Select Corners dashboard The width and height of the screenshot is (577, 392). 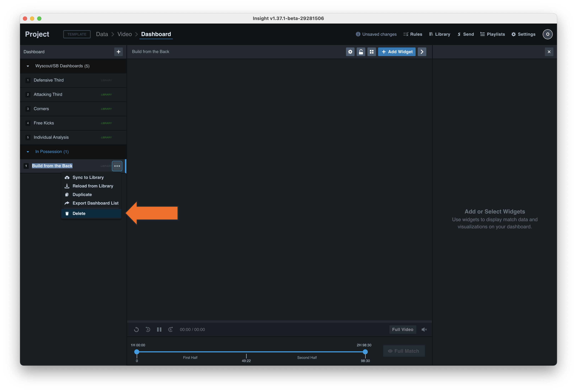[x=73, y=109]
